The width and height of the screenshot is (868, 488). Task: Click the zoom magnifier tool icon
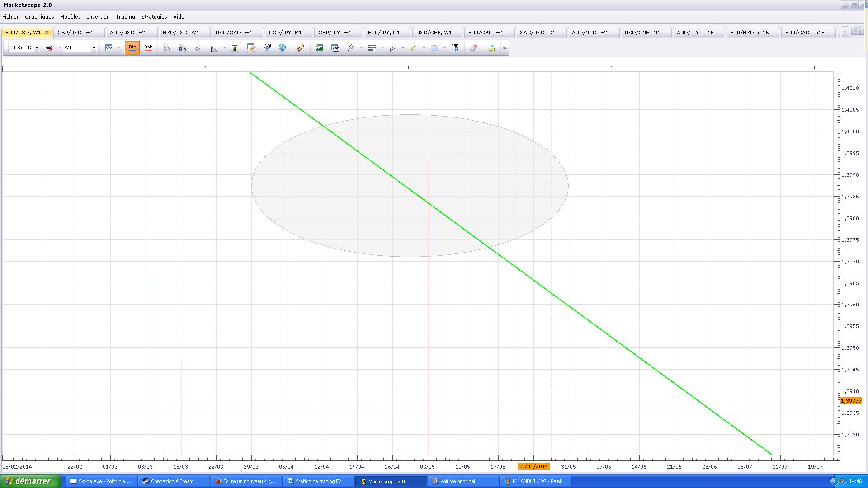[x=213, y=48]
